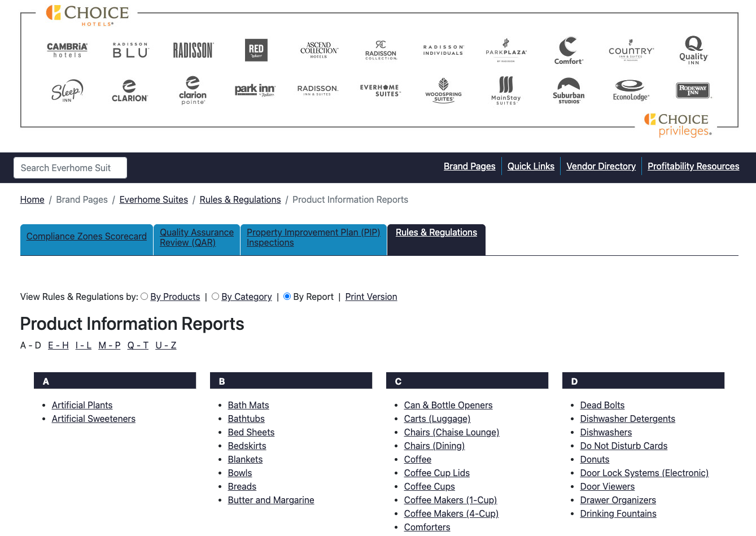Choose the Clarion Pointe logo
Viewport: 756px width, 536px height.
[x=193, y=90]
